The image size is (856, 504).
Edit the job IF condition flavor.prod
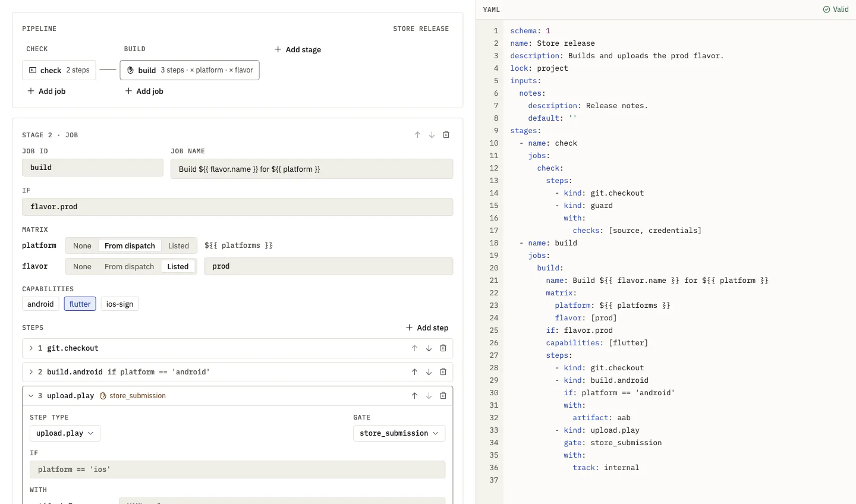238,207
